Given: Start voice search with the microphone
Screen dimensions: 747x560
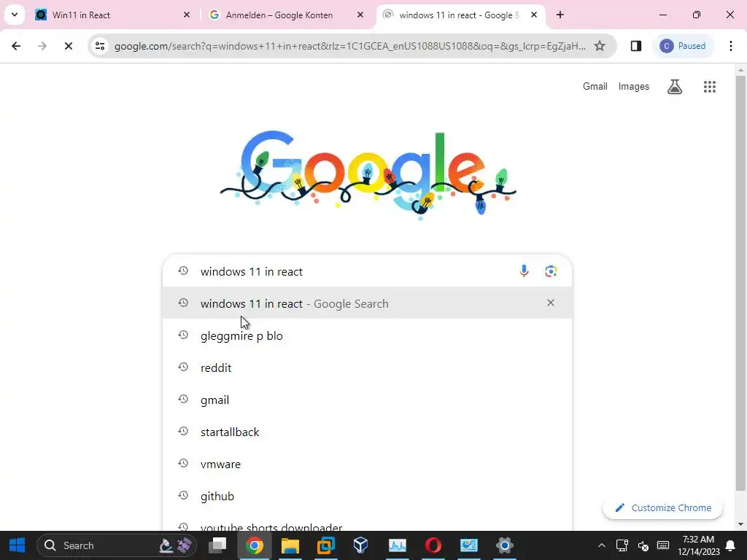Looking at the screenshot, I should point(524,271).
